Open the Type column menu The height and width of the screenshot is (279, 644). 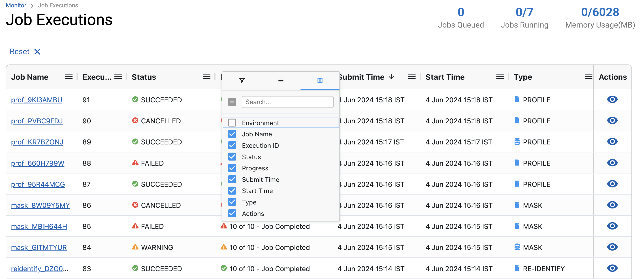tap(588, 77)
